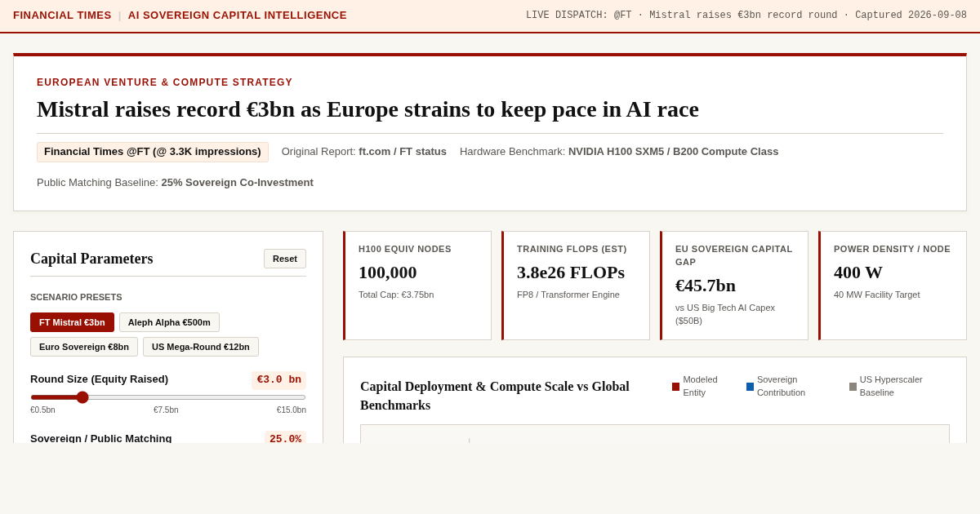Click the Modeled Entity legend swatch
The height and width of the screenshot is (514, 980).
coord(675,387)
